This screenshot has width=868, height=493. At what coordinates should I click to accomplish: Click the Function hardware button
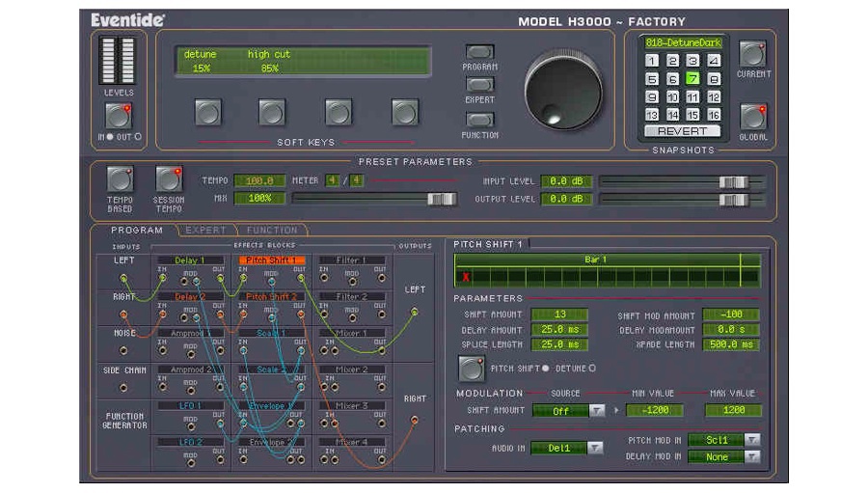tap(479, 120)
